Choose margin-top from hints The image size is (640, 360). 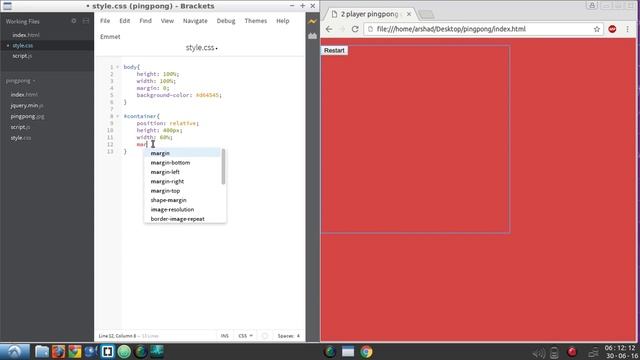coord(182,191)
